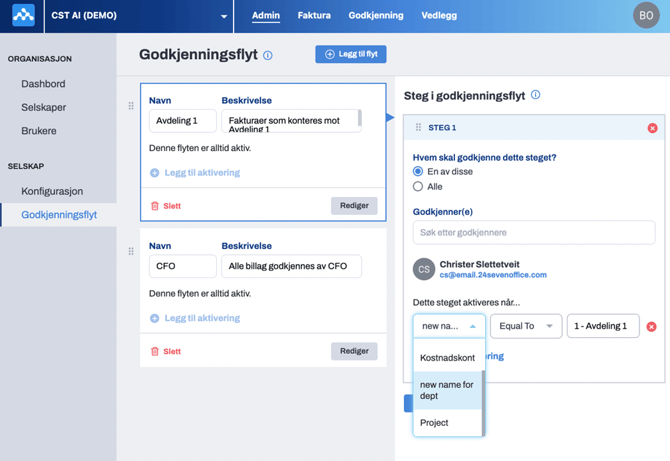Choose Kostnadskont from the dropdown list
The width and height of the screenshot is (670, 461).
pyautogui.click(x=447, y=358)
